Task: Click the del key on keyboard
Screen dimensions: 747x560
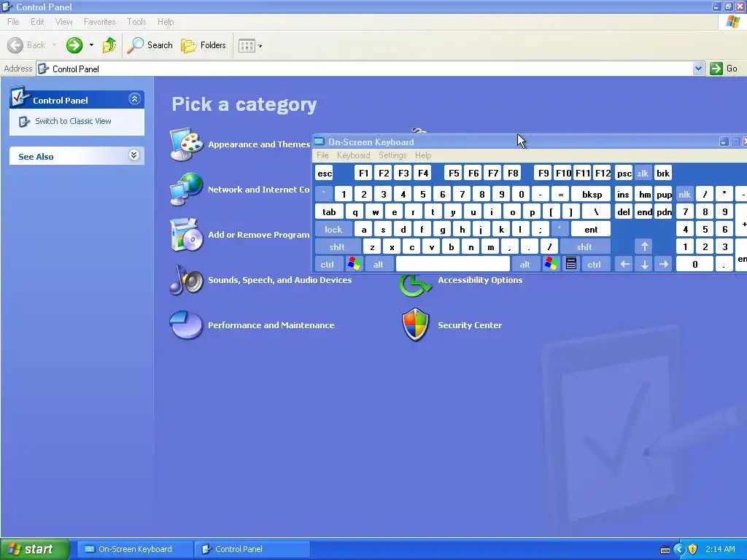Action: tap(624, 211)
